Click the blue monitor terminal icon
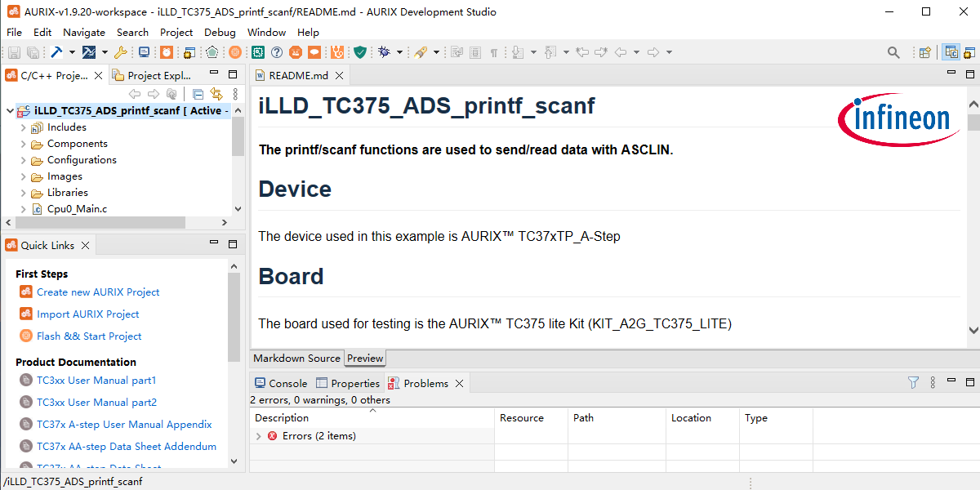 click(145, 52)
